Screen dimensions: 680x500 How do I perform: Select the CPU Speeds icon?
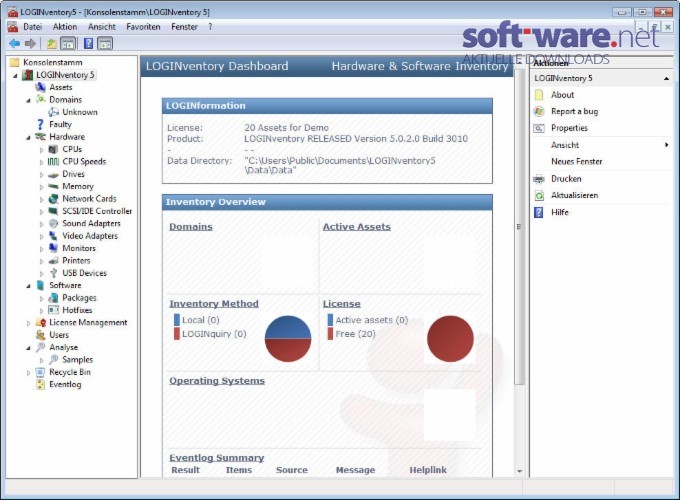[53, 162]
